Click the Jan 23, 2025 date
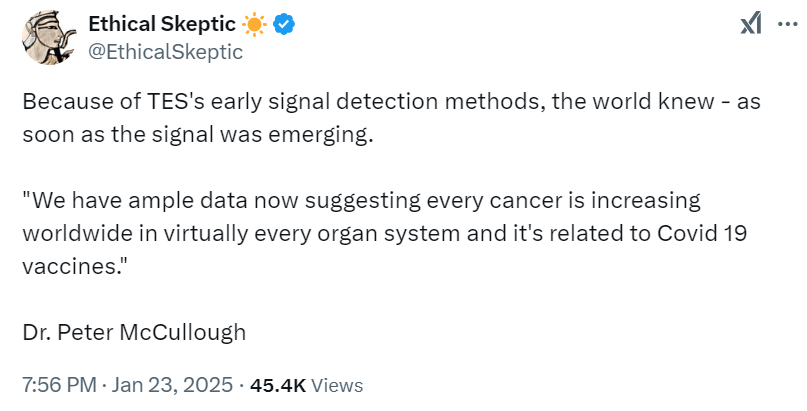This screenshot has height=411, width=807. [173, 385]
